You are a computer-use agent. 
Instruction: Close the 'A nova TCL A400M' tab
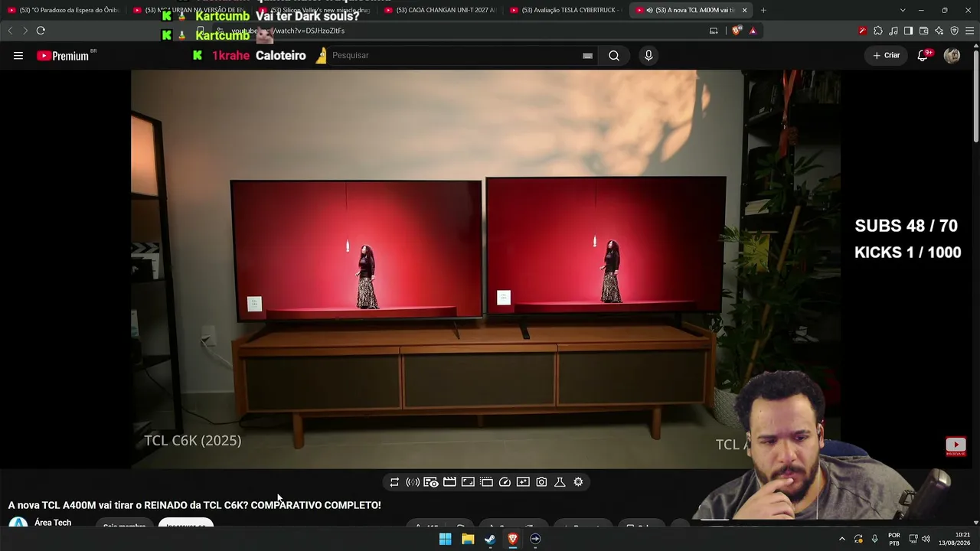click(x=744, y=10)
